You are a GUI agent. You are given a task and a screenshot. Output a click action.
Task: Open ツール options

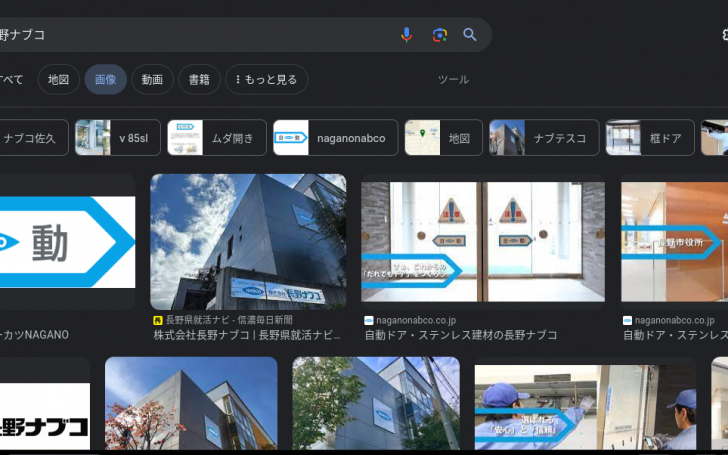coord(453,80)
